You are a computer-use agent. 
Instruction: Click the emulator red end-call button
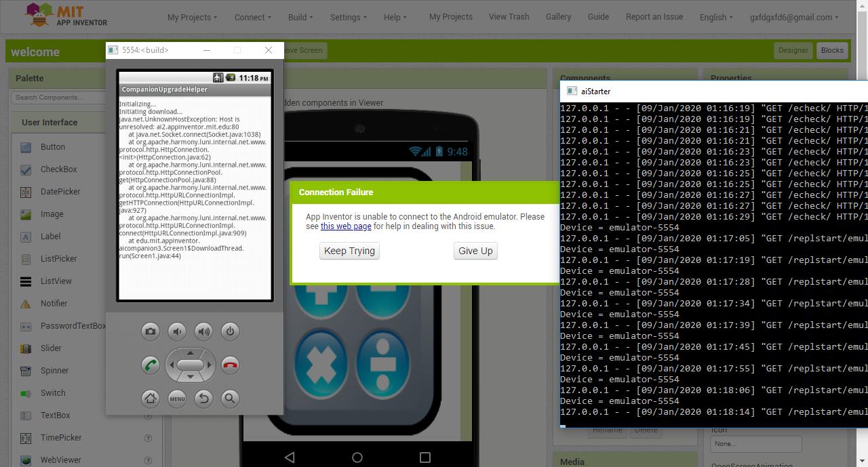(x=230, y=365)
